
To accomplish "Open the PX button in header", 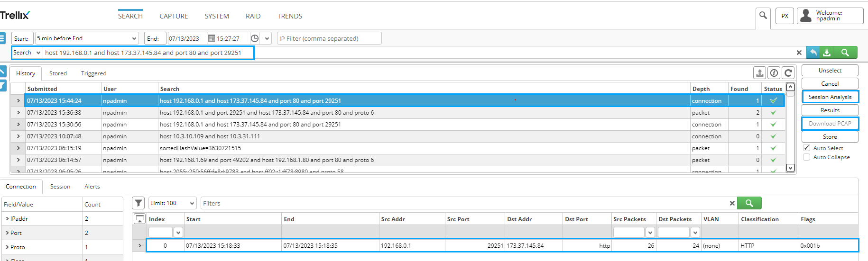I will 785,16.
